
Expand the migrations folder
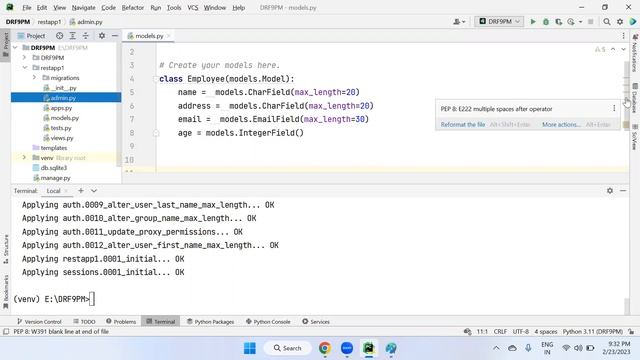pyautogui.click(x=34, y=78)
